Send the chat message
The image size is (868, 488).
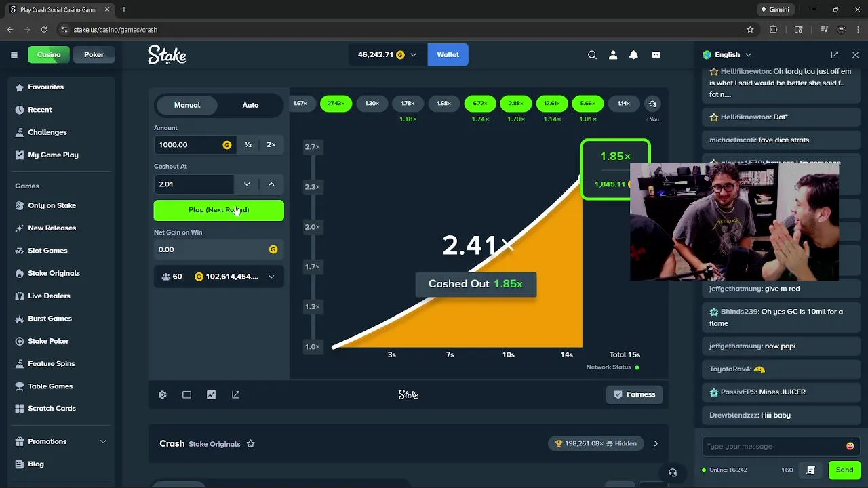point(844,470)
